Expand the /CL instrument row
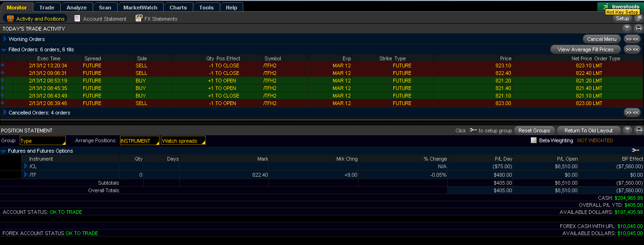The height and width of the screenshot is (245, 644). tap(26, 166)
